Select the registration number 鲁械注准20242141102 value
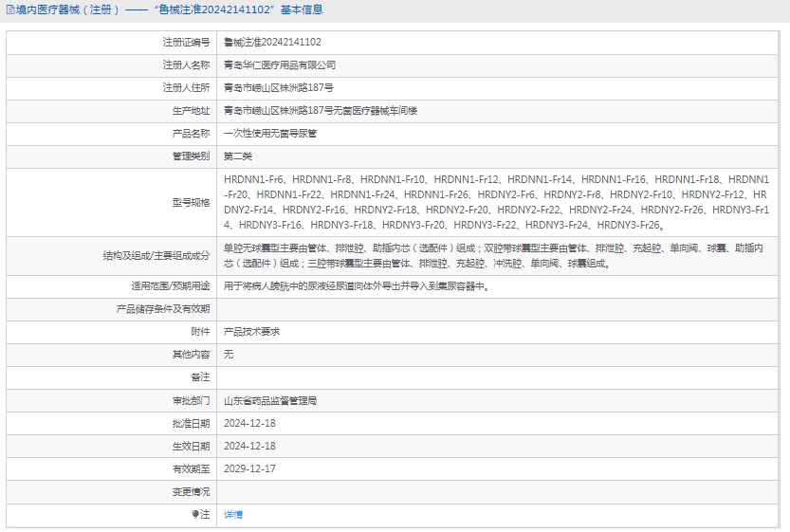This screenshot has width=790, height=532. tap(272, 43)
